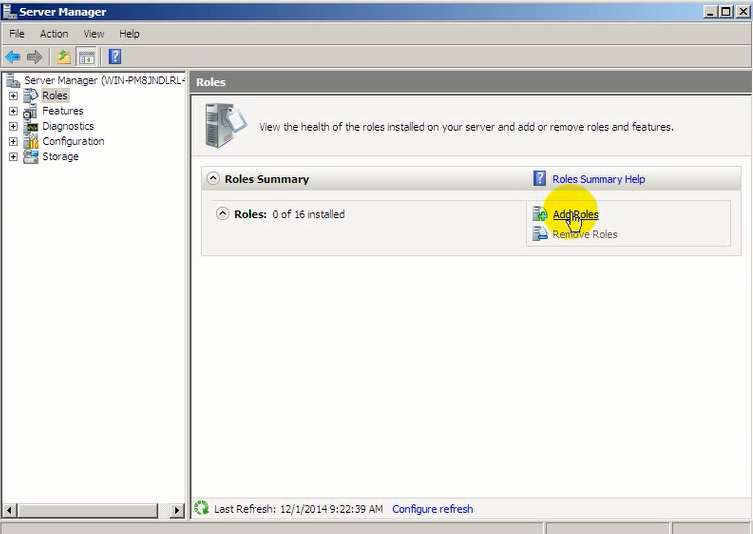Open the Help menu
This screenshot has width=753, height=534.
[x=129, y=34]
